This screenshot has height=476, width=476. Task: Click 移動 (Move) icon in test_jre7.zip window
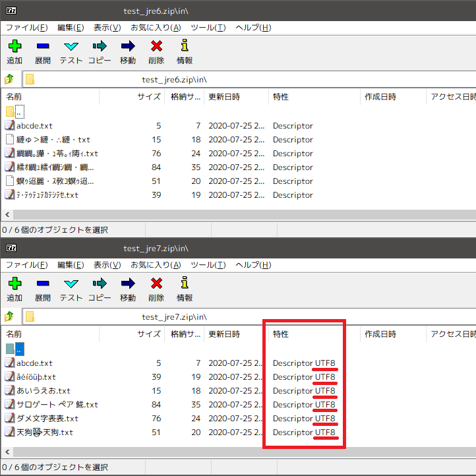[128, 283]
